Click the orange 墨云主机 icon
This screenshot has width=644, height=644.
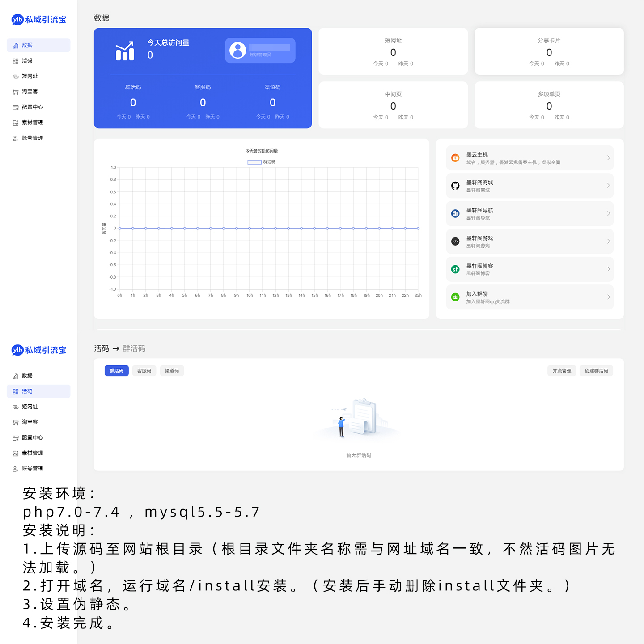coord(455,157)
